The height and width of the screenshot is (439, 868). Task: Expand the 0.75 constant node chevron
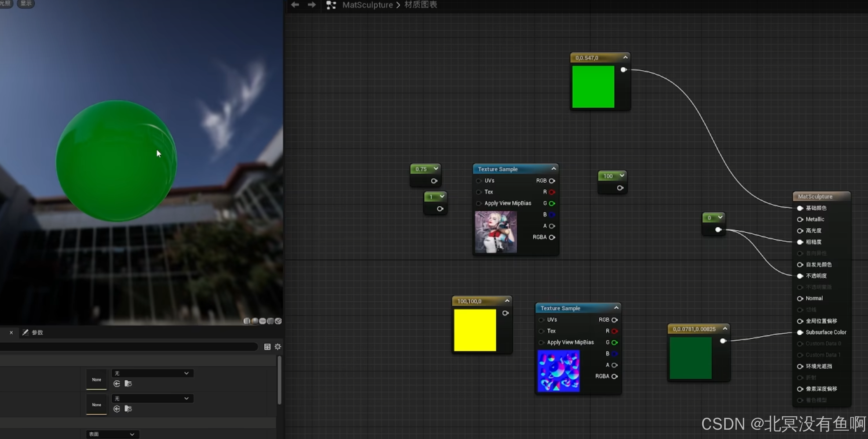436,168
